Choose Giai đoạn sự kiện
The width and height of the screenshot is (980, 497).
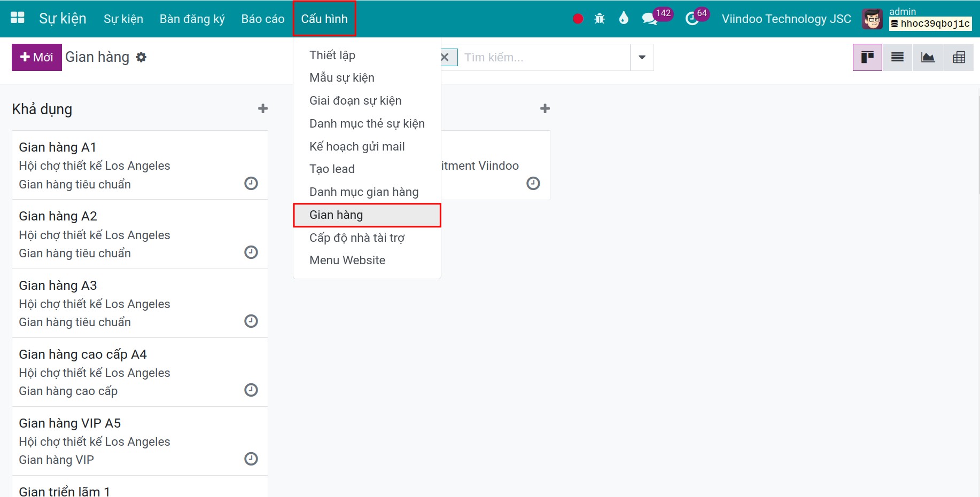[367, 101]
